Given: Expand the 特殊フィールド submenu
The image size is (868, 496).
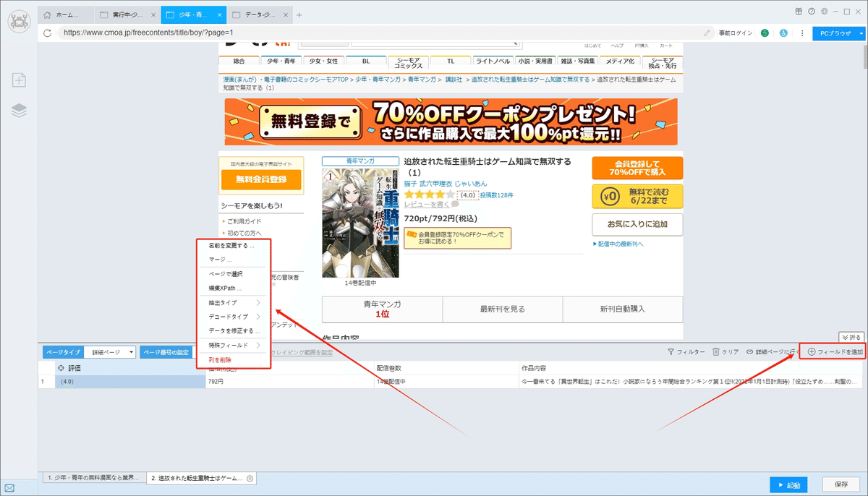Looking at the screenshot, I should 234,345.
